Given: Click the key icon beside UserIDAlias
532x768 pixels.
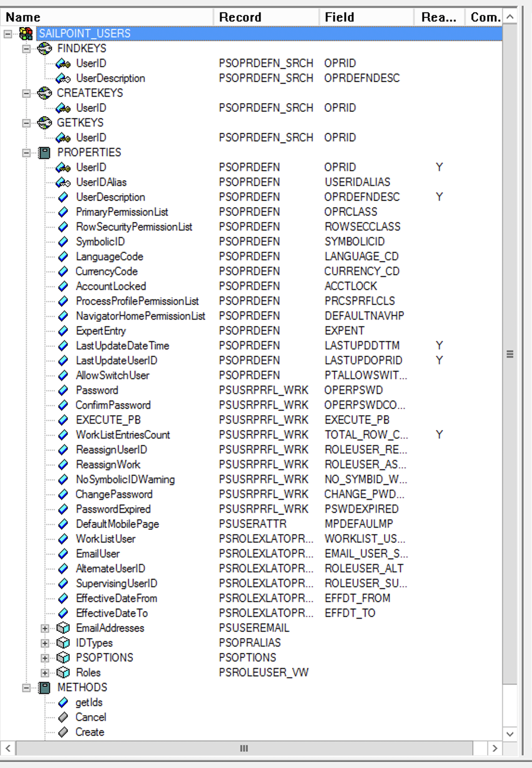Looking at the screenshot, I should coord(63,182).
